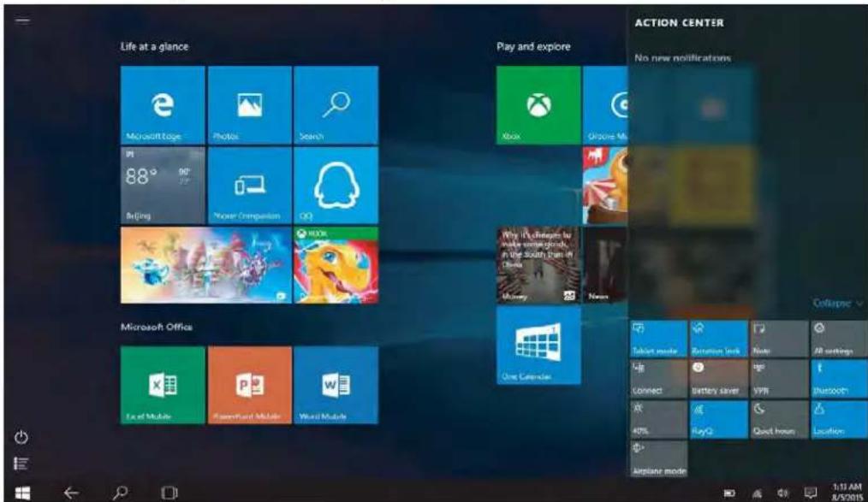
Task: Expand the Start hamburger menu
Action: pos(24,19)
